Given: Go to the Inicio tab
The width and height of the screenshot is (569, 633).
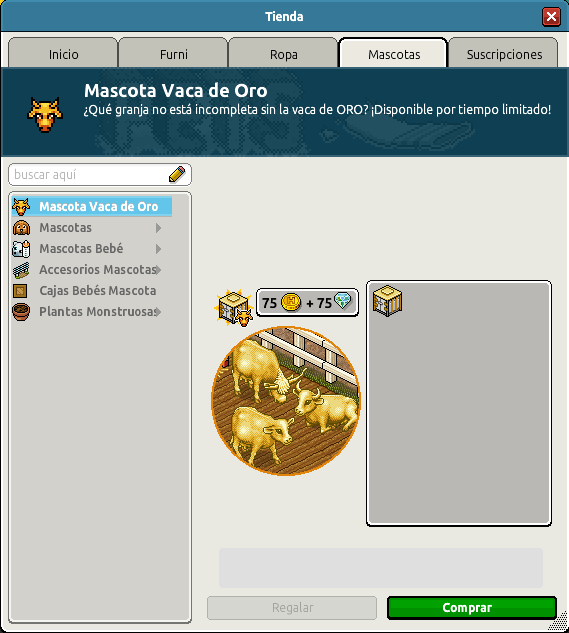Looking at the screenshot, I should click(x=63, y=53).
